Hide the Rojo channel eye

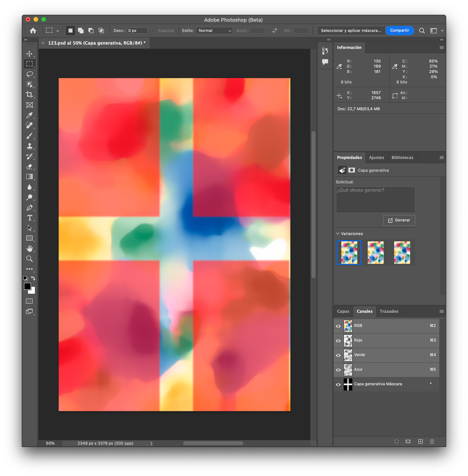click(x=338, y=341)
